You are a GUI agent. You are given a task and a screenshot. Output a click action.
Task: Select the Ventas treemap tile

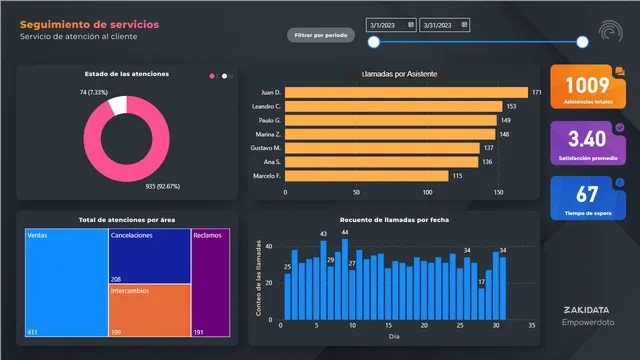(x=67, y=282)
